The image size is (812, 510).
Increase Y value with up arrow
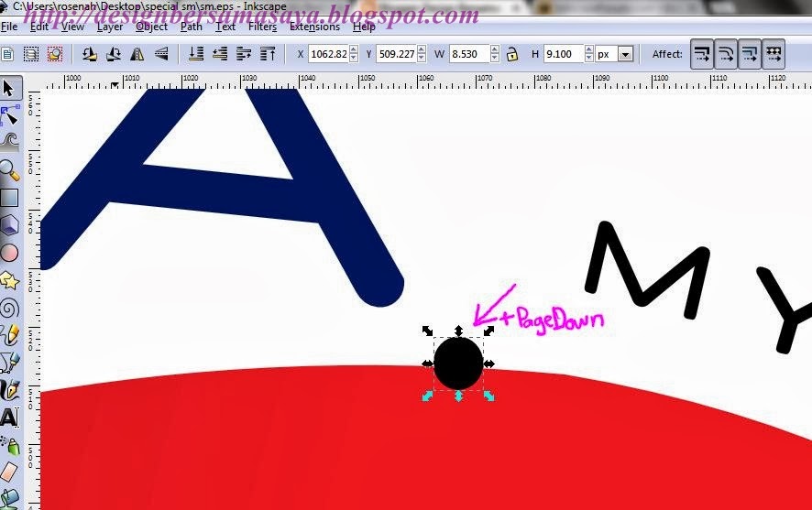pyautogui.click(x=422, y=49)
